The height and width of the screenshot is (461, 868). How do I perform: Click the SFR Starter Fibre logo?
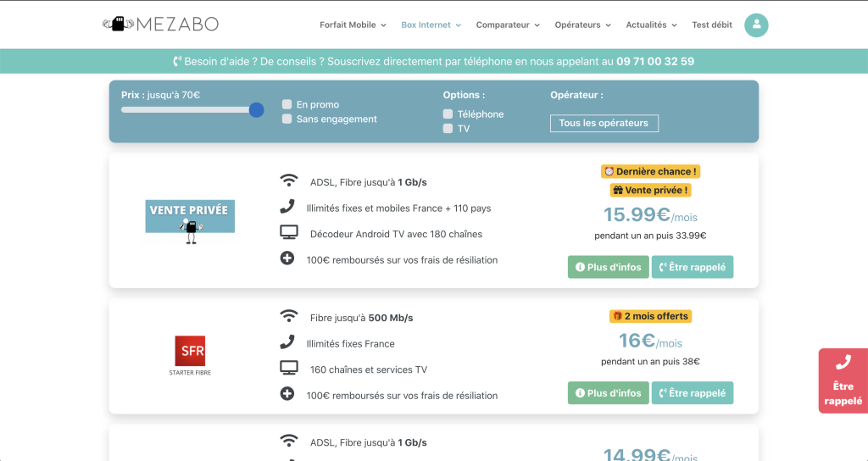pos(190,355)
